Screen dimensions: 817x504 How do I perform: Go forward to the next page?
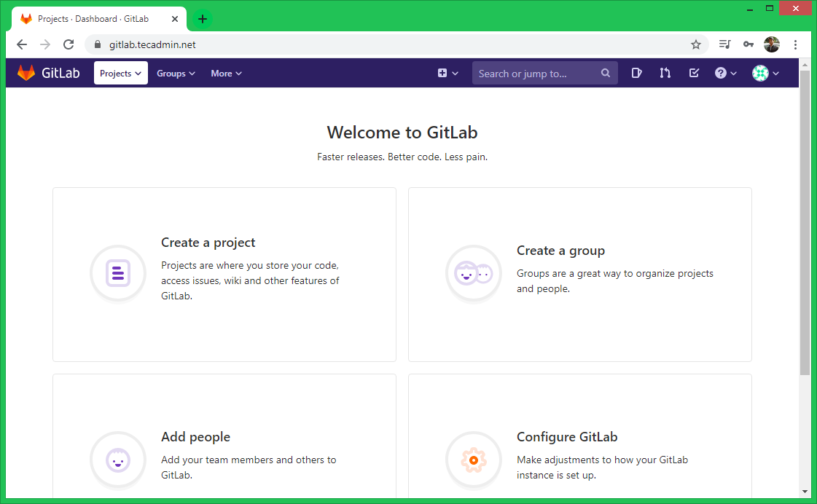[x=45, y=44]
